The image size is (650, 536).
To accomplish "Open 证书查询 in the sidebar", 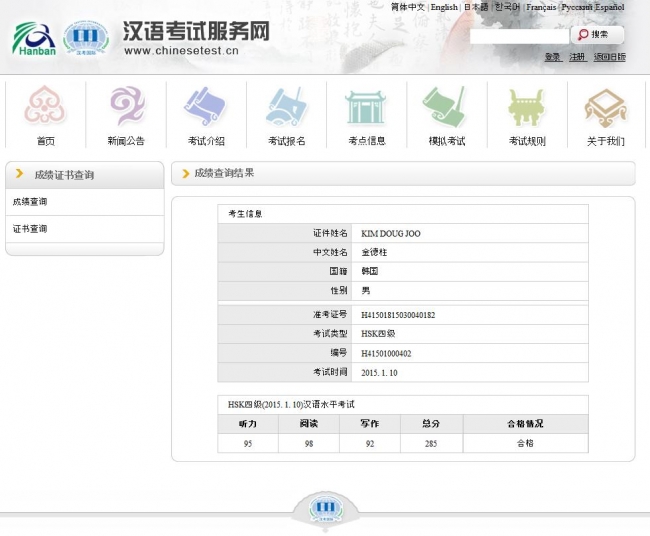I will (85, 229).
